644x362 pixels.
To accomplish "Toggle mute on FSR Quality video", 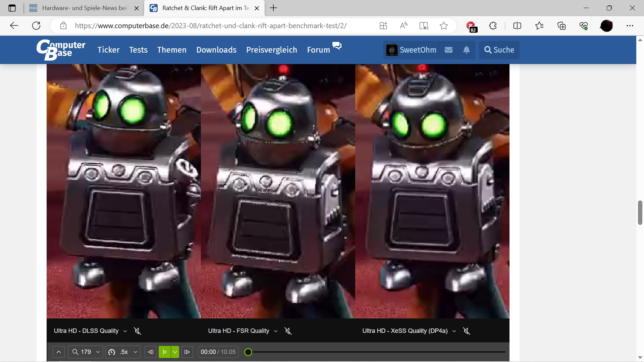I will [x=288, y=331].
